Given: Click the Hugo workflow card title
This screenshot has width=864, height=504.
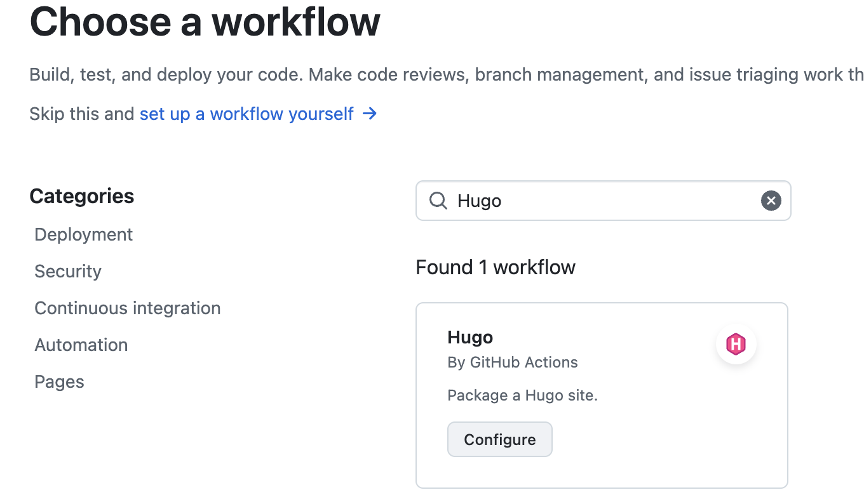Looking at the screenshot, I should click(x=470, y=337).
